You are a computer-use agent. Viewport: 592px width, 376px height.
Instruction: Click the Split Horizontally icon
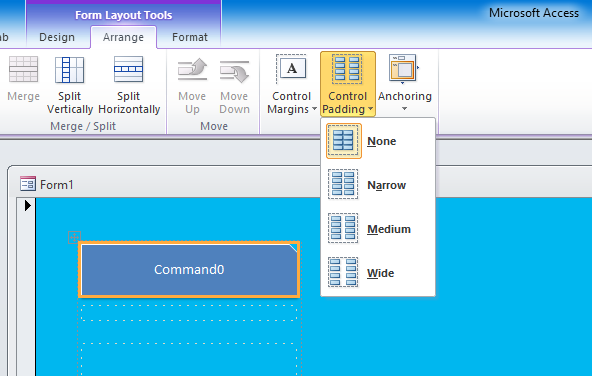129,69
